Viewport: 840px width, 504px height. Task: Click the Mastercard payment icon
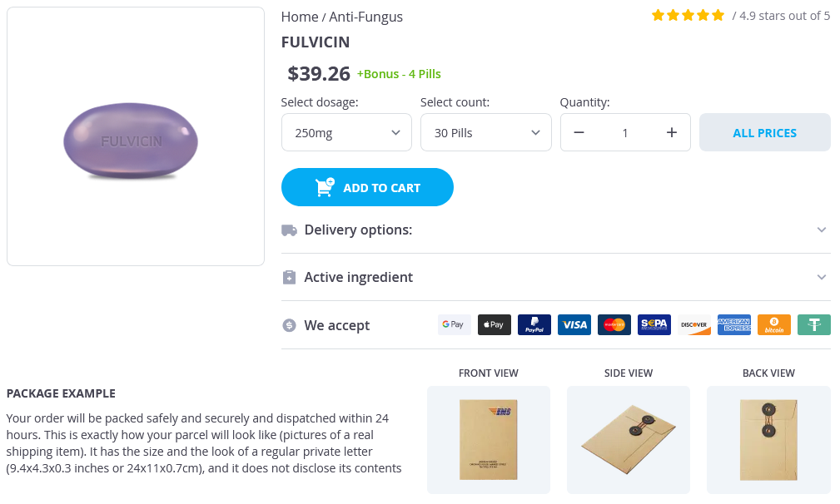[x=614, y=325]
